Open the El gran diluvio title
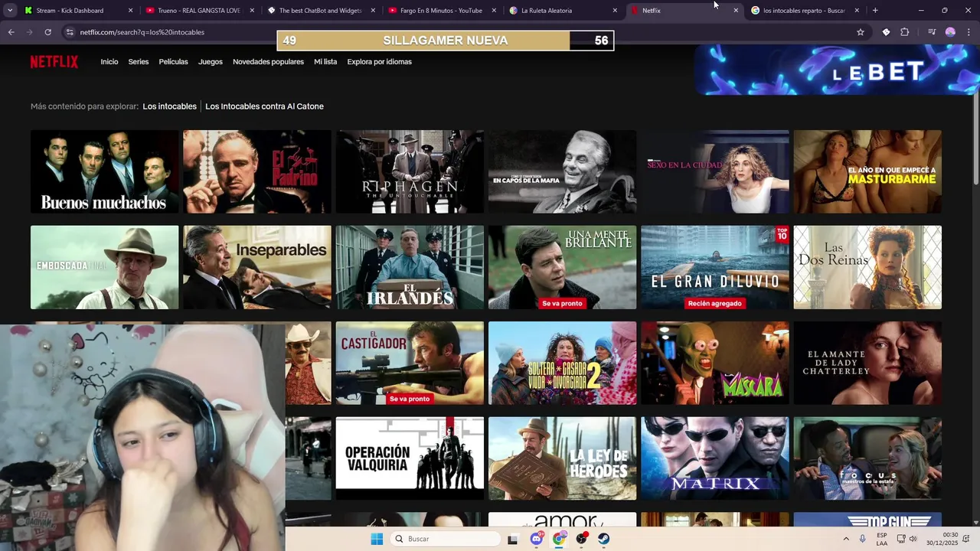 (x=715, y=267)
